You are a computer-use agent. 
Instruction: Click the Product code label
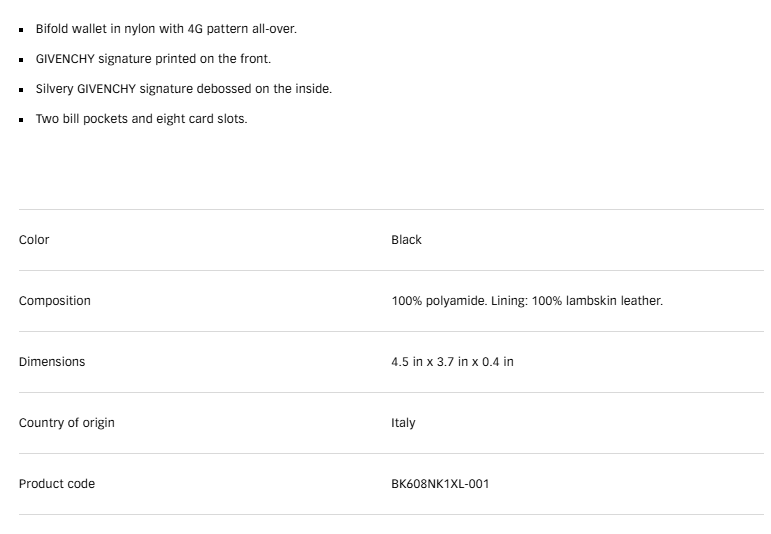[x=57, y=484]
